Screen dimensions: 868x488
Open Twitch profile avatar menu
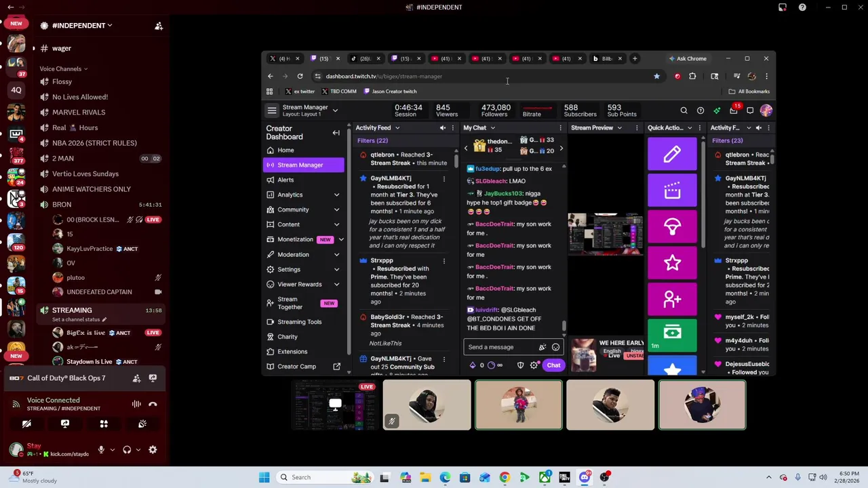point(766,110)
